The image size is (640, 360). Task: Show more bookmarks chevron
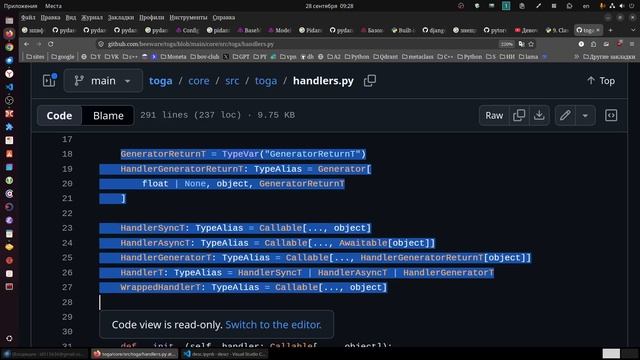coord(576,57)
